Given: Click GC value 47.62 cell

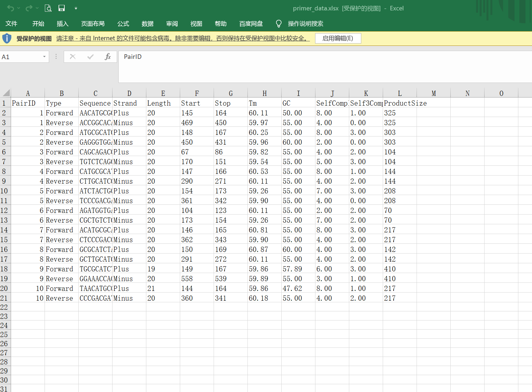Looking at the screenshot, I should 299,288.
